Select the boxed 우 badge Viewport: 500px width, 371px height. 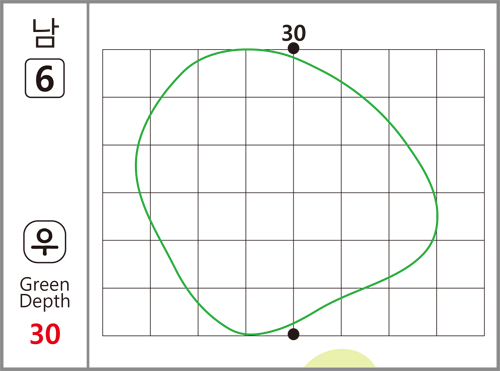[45, 241]
